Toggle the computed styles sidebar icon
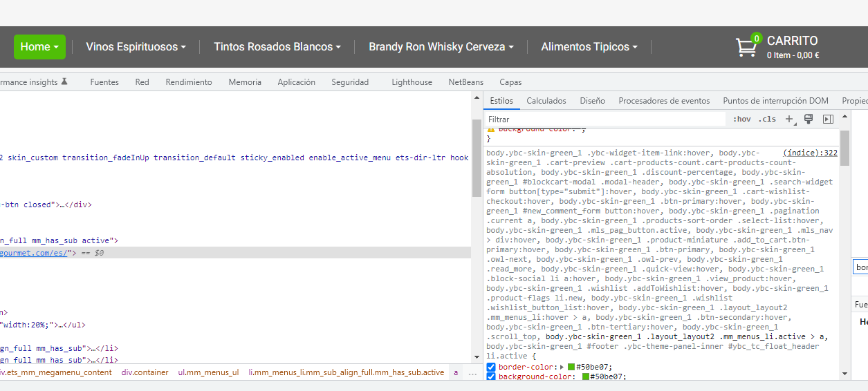Image resolution: width=868 pixels, height=391 pixels. [828, 119]
